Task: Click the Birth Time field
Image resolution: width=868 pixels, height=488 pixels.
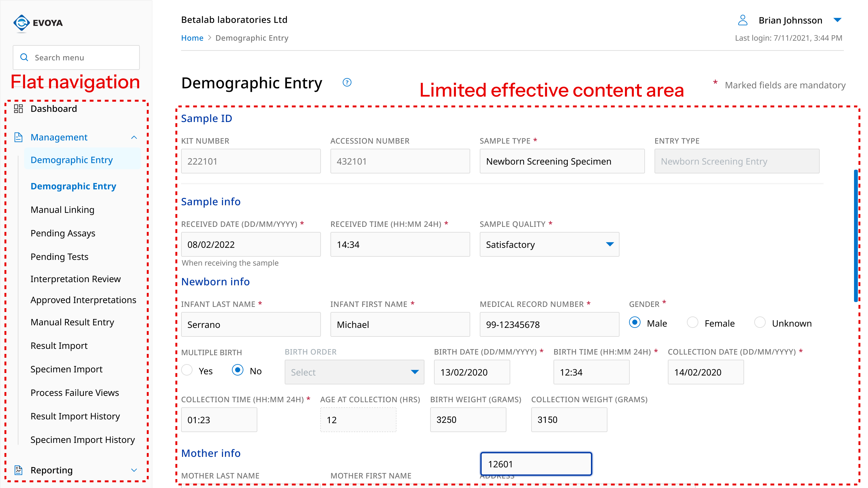Action: coord(591,372)
